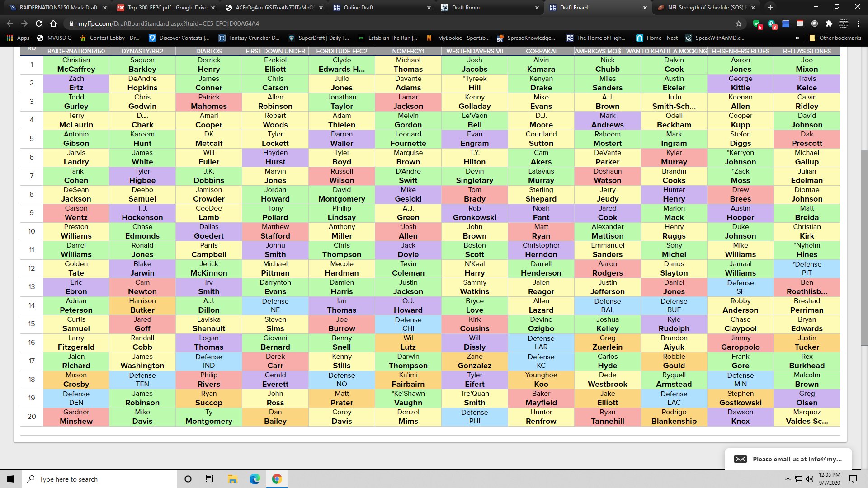Image resolution: width=868 pixels, height=488 pixels.
Task: Show hidden system tray icons
Action: [788, 479]
